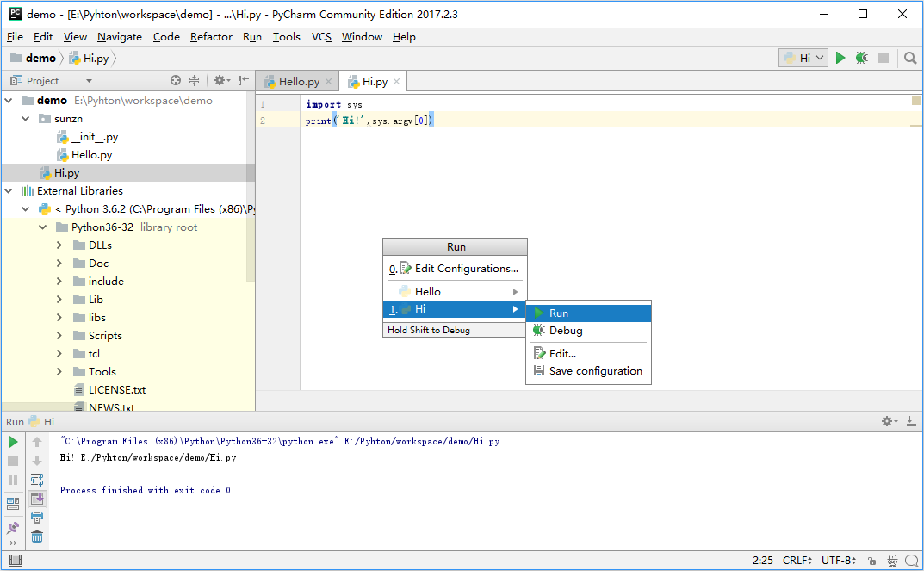The width and height of the screenshot is (924, 571).
Task: Start debugging with the toolbar bug icon
Action: 861,58
